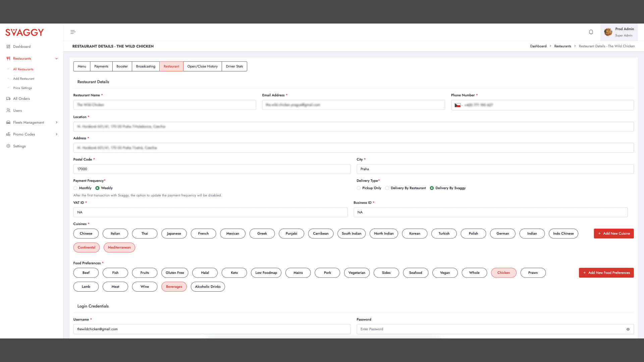Expand the Fleets Management chevron
The image size is (644, 362).
point(56,122)
